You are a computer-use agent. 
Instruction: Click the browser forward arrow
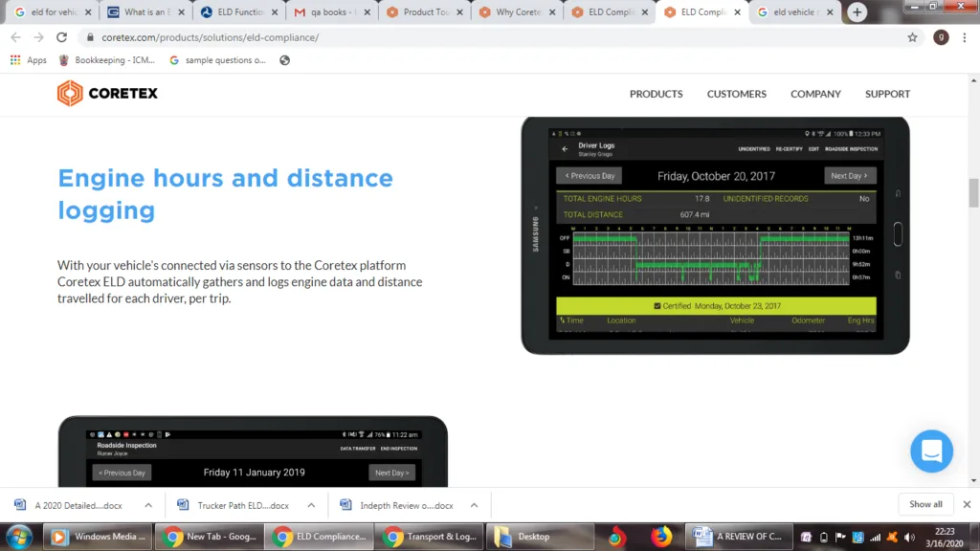[x=38, y=37]
